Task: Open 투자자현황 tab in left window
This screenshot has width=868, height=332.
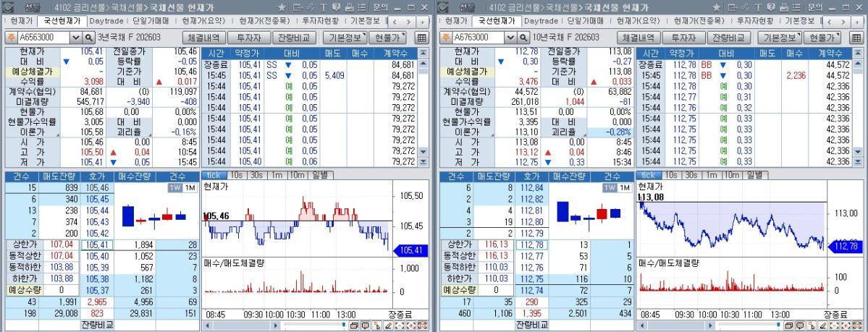Action: tap(321, 21)
